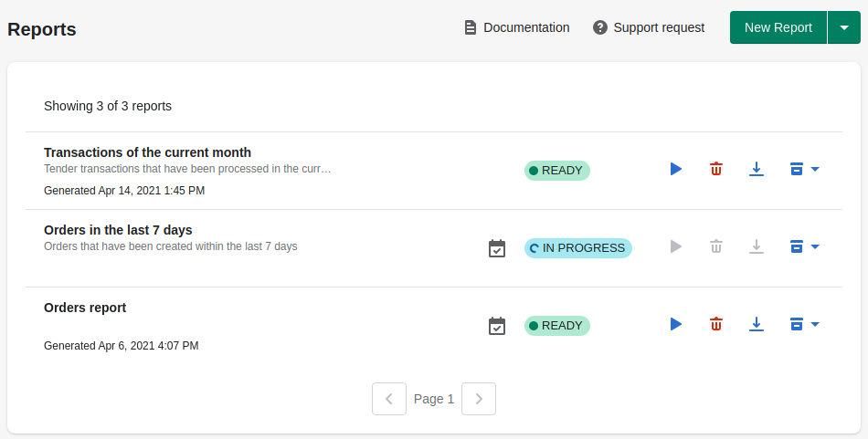Go to the next page
This screenshot has height=439, width=868.
point(479,399)
